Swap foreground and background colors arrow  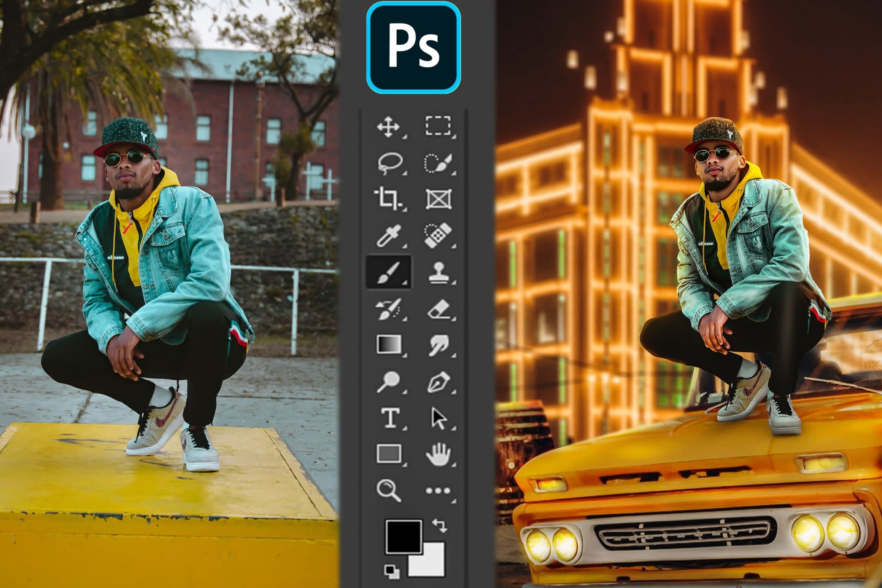click(440, 526)
